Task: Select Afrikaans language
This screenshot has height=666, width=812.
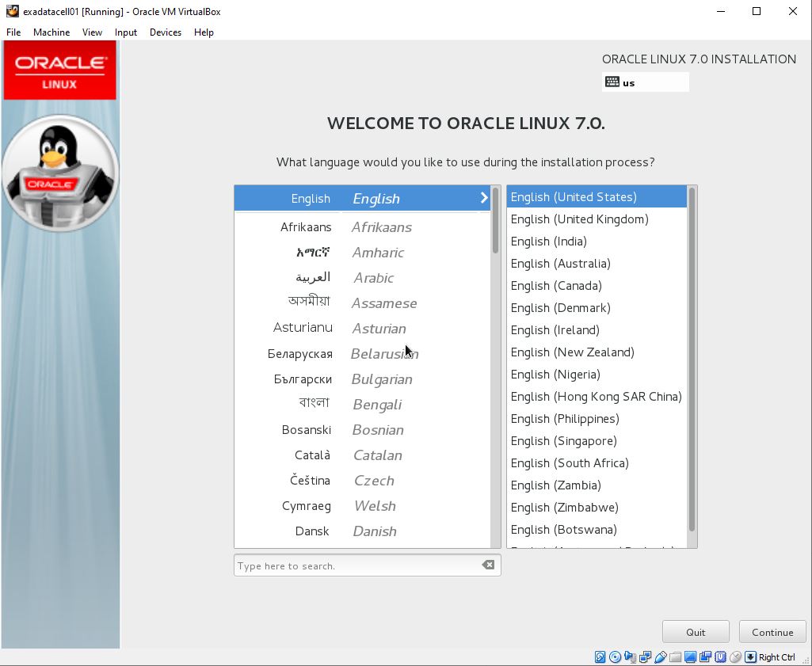Action: 362,226
